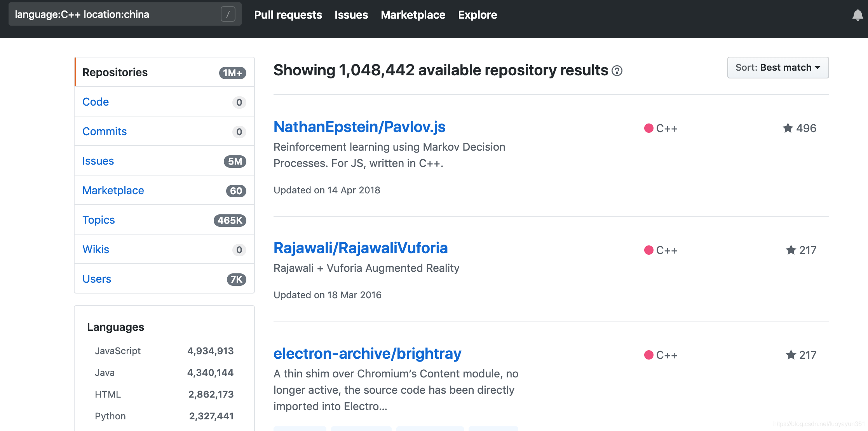The image size is (868, 431).
Task: Select the Topics filter in the sidebar
Action: [99, 220]
